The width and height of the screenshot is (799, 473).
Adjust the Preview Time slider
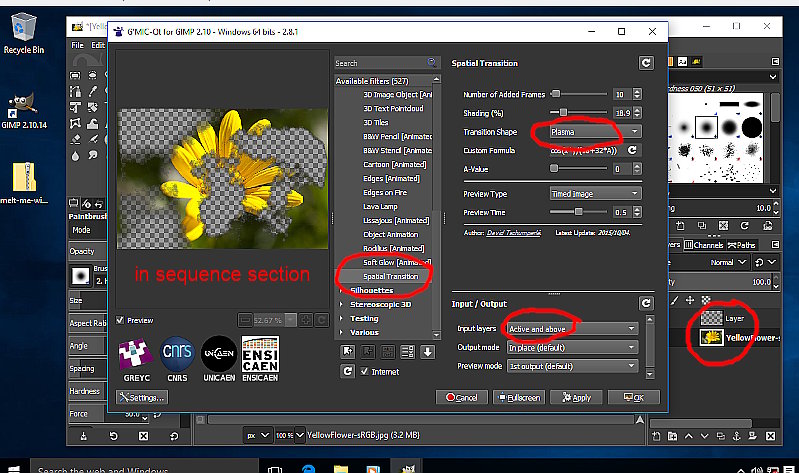(x=578, y=212)
